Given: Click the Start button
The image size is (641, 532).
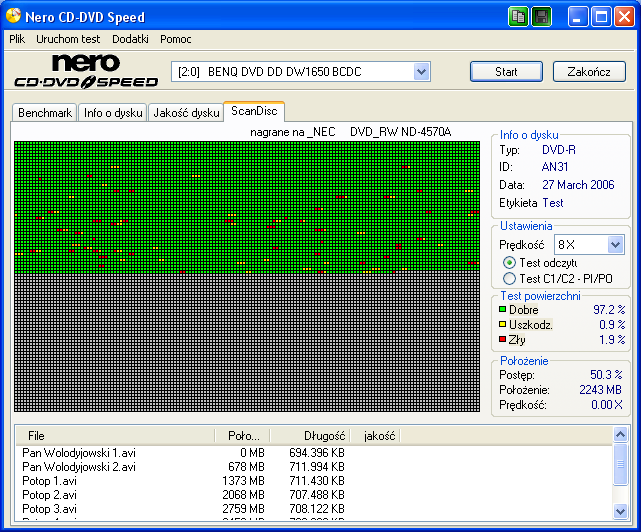Looking at the screenshot, I should click(506, 72).
